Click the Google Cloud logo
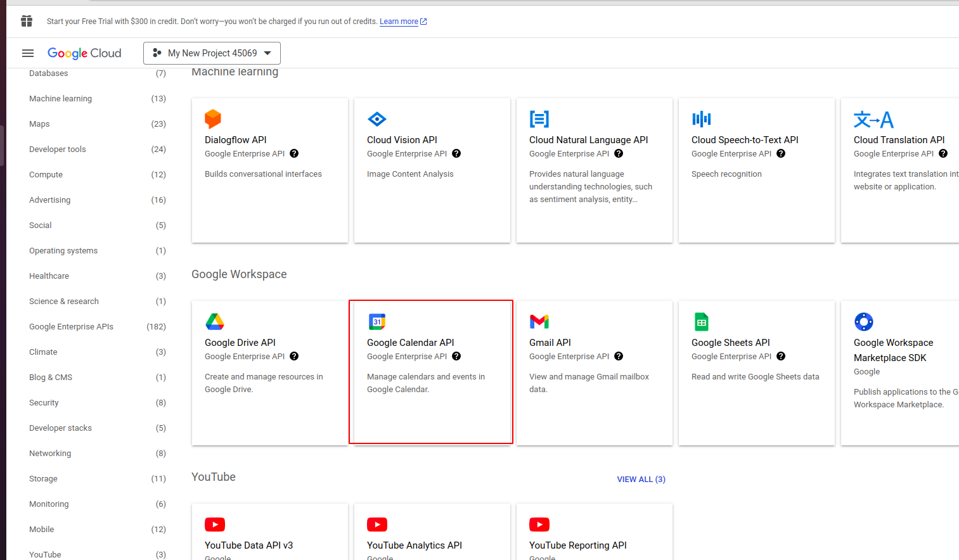This screenshot has height=560, width=959. pos(84,53)
